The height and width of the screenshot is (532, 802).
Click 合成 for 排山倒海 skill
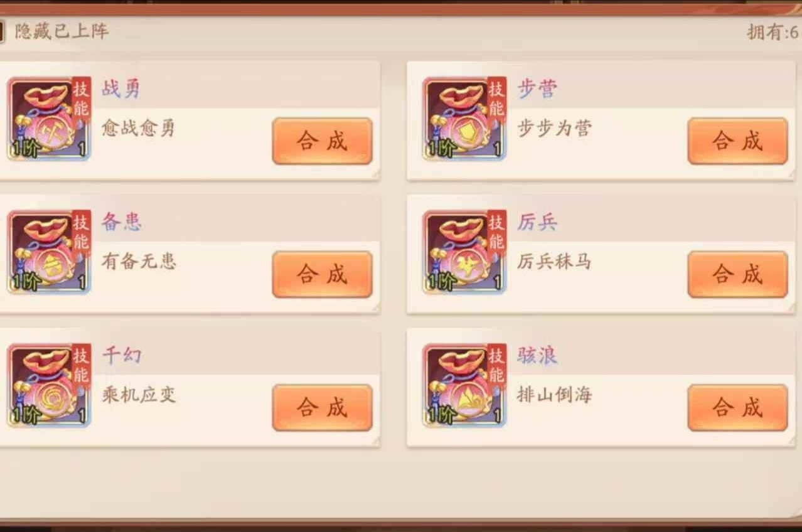737,408
